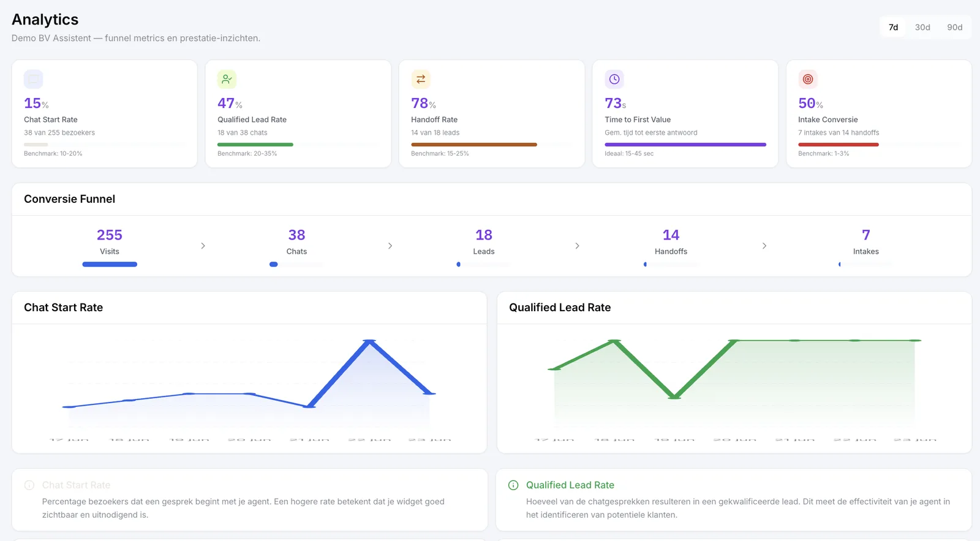Click the brown Handoff Rate progress bar

[474, 145]
